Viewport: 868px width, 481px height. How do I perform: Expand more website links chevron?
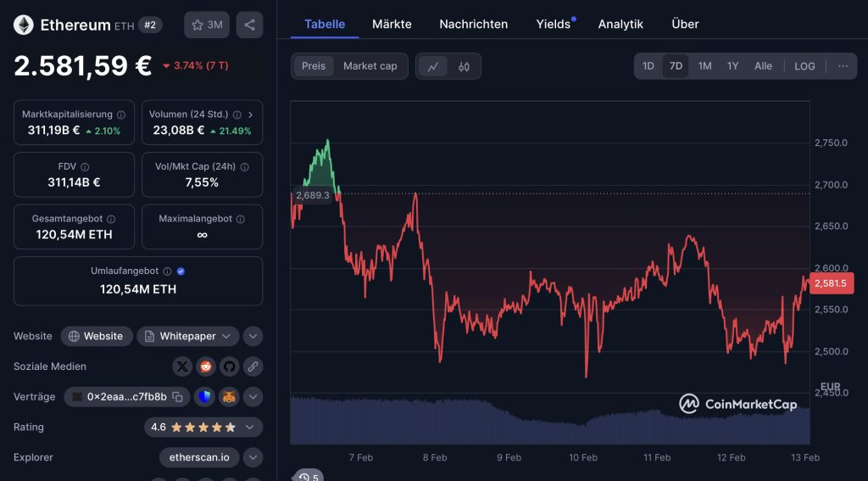[253, 337]
